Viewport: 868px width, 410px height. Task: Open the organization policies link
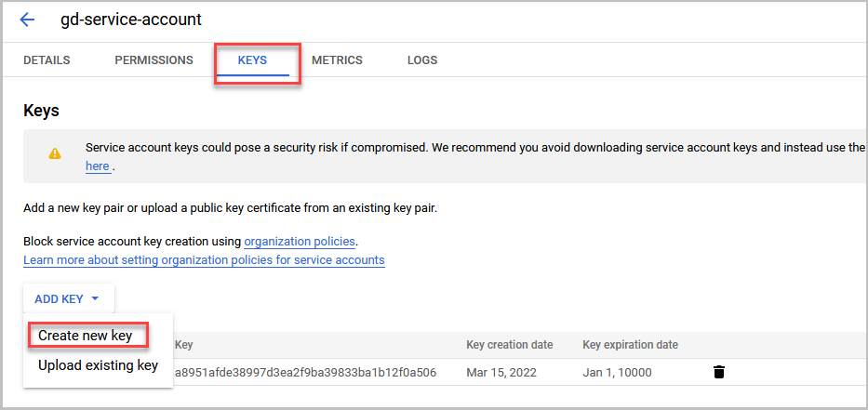pos(300,242)
